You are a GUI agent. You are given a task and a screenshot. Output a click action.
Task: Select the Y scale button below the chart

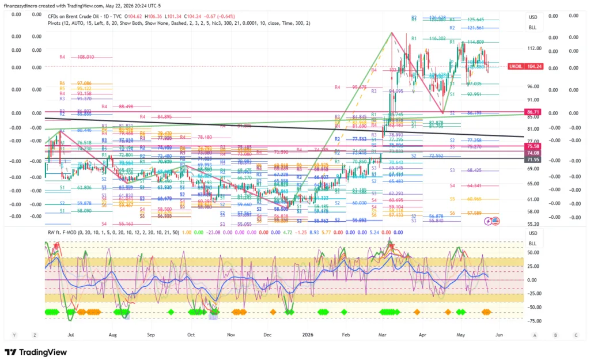tap(14, 335)
